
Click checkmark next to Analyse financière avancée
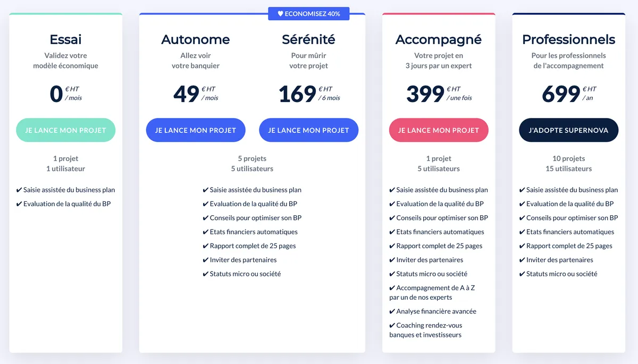click(392, 311)
